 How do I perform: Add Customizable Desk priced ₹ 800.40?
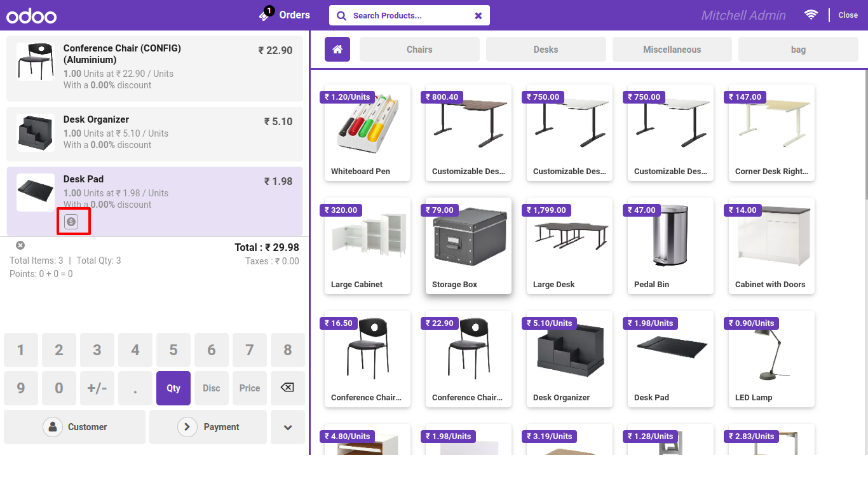pos(468,133)
